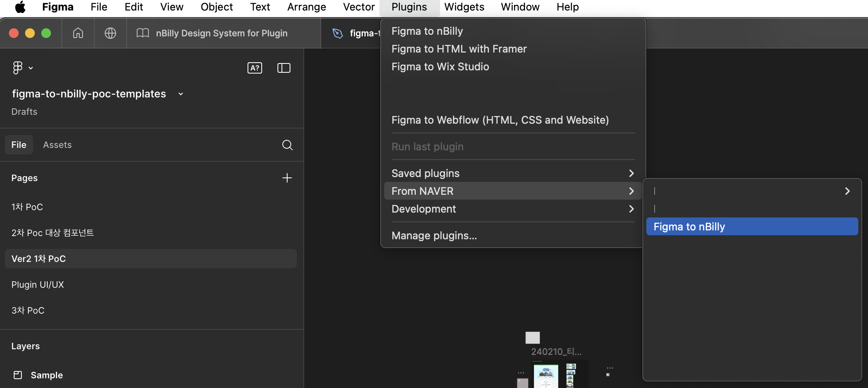
Task: Open the community globe icon
Action: tap(110, 33)
